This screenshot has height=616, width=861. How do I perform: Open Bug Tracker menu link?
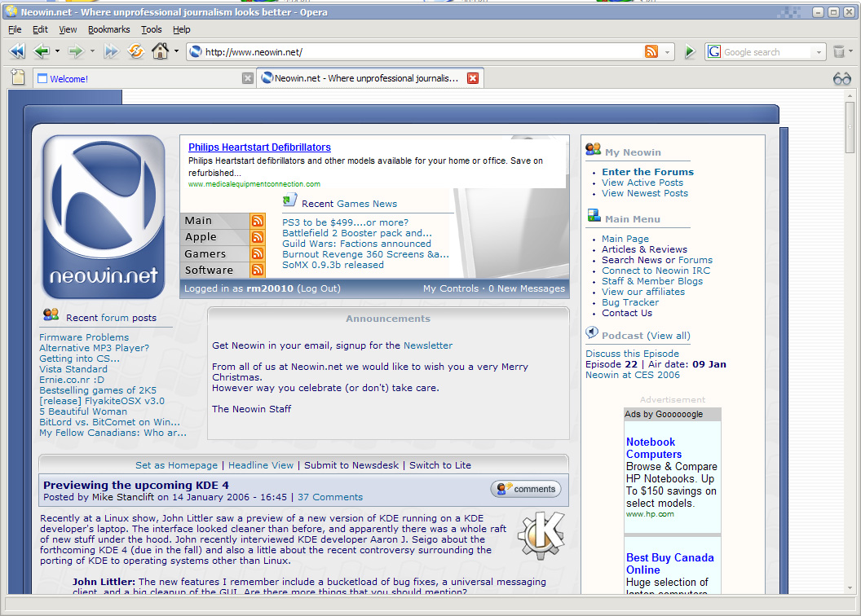tap(629, 302)
